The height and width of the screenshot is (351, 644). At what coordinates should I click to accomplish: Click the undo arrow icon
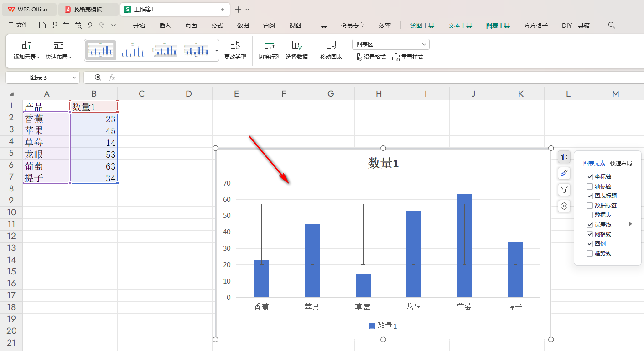(90, 26)
